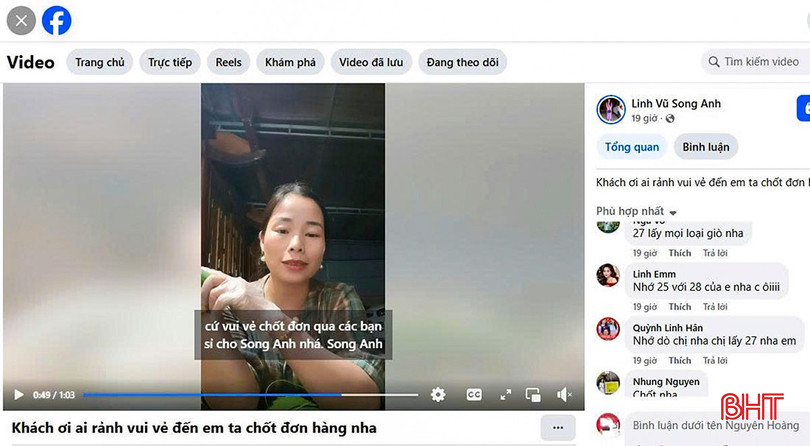Switch to the 'Tổng quan' tab
This screenshot has height=446, width=810.
[x=632, y=147]
